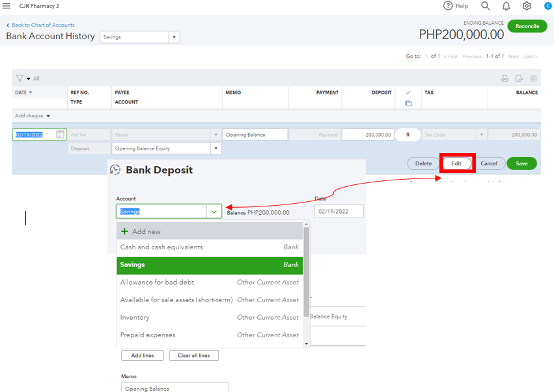554x392 pixels.
Task: Open Opening Balance Equity account dropdown
Action: 216,148
